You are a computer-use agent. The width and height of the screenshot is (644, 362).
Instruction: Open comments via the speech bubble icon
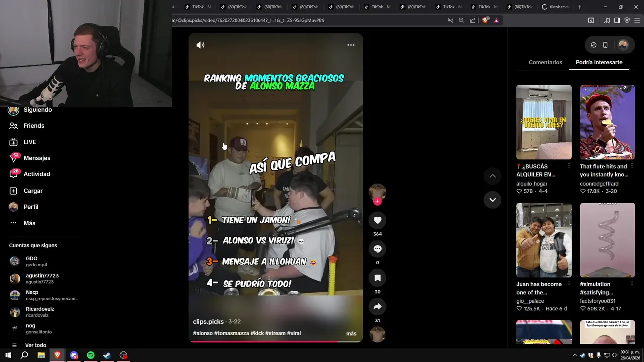click(377, 249)
